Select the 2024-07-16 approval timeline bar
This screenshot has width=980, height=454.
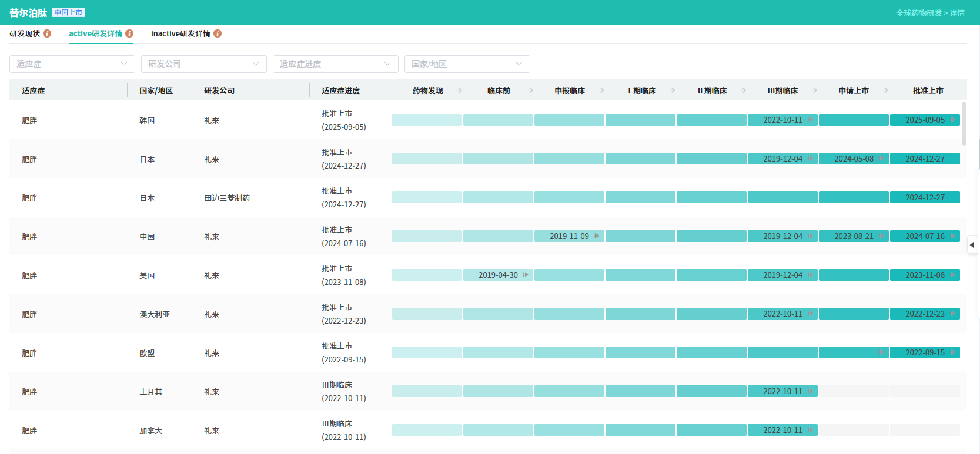tap(924, 236)
